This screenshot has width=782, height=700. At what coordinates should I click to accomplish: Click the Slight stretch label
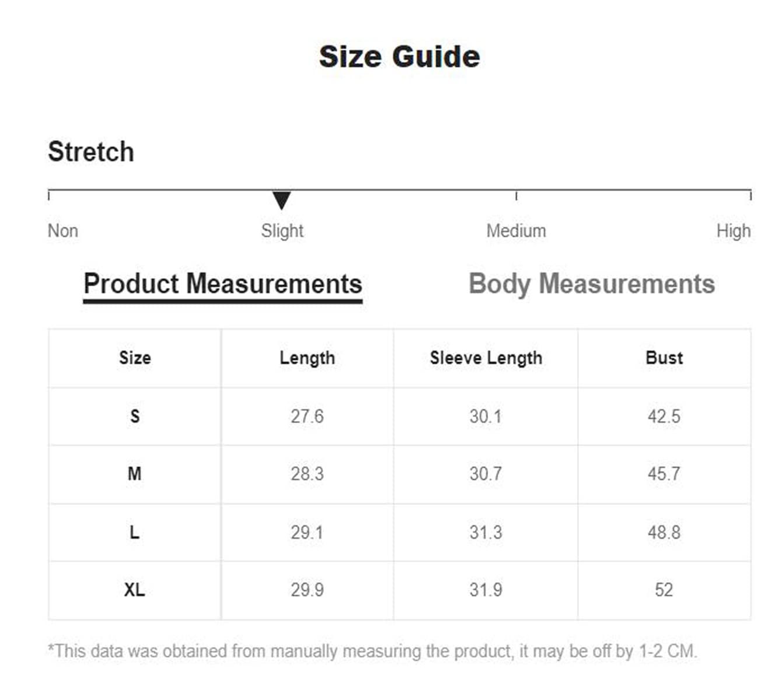tap(282, 231)
